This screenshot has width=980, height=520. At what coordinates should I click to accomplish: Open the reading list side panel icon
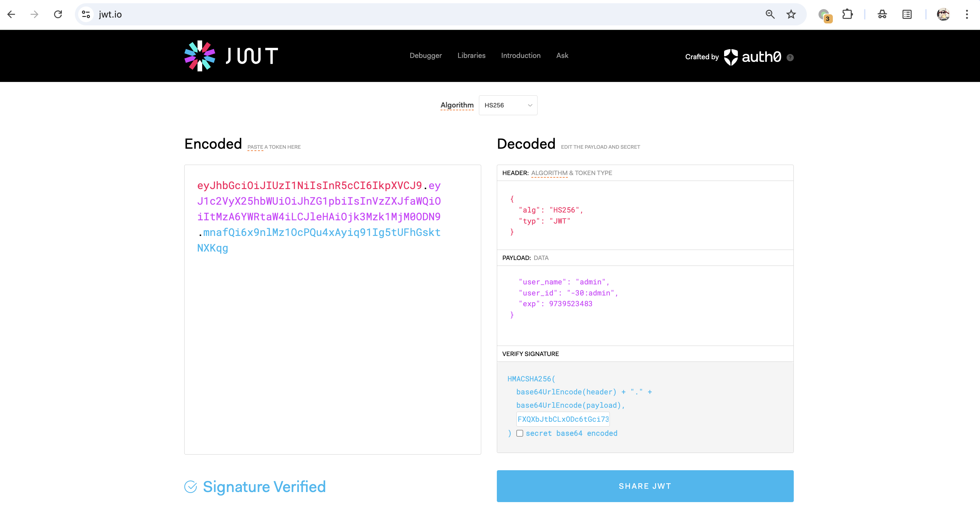(907, 14)
